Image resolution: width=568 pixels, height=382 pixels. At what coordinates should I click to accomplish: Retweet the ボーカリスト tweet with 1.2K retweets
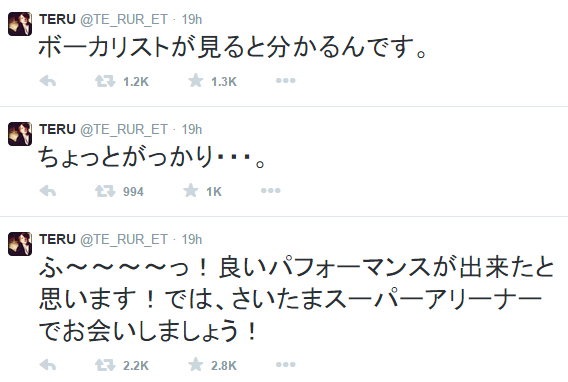coord(105,81)
